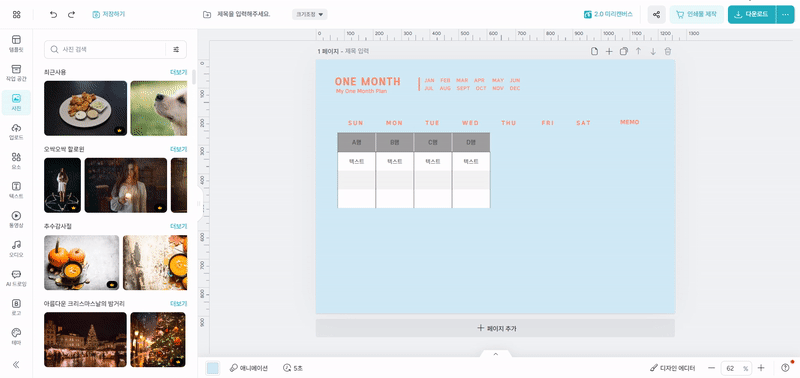Image resolution: width=800 pixels, height=378 pixels.
Task: Select the fried chicken plate photo
Action: pyautogui.click(x=85, y=108)
